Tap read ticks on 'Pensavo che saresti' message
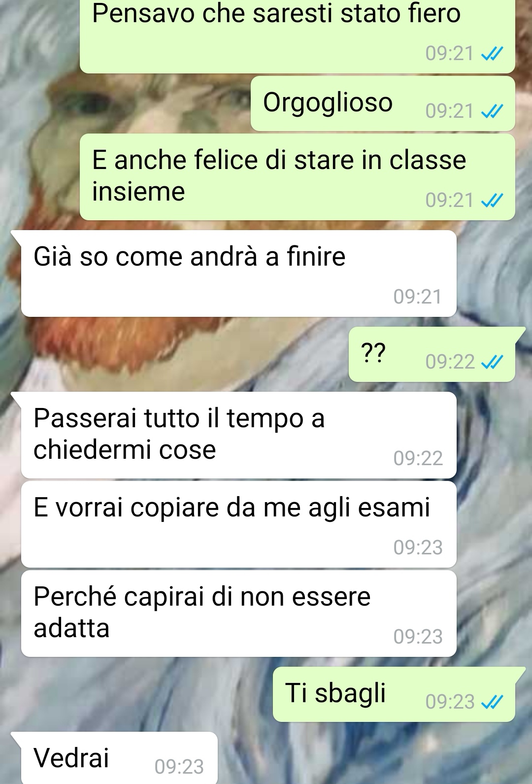Image resolution: width=532 pixels, height=784 pixels. 492,53
